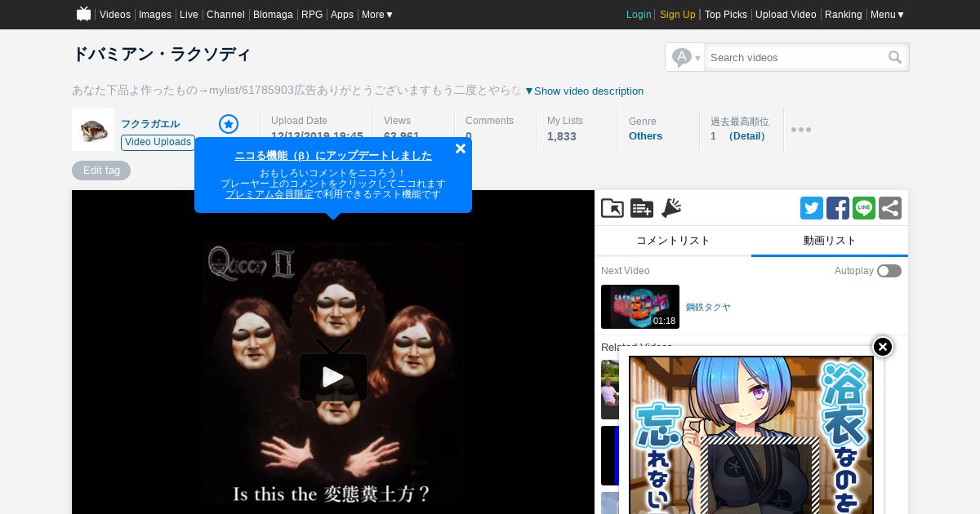Image resolution: width=980 pixels, height=514 pixels.
Task: Open the ニコる機能 update announcement link
Action: [x=333, y=155]
